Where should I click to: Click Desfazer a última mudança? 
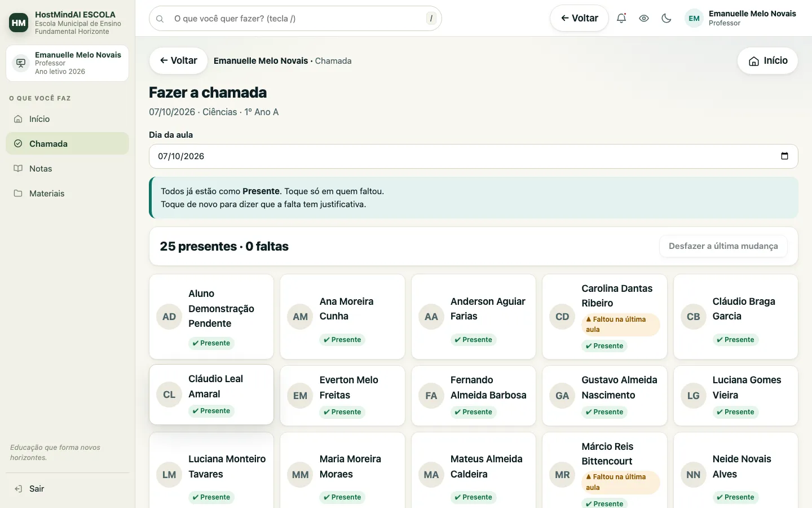click(723, 246)
